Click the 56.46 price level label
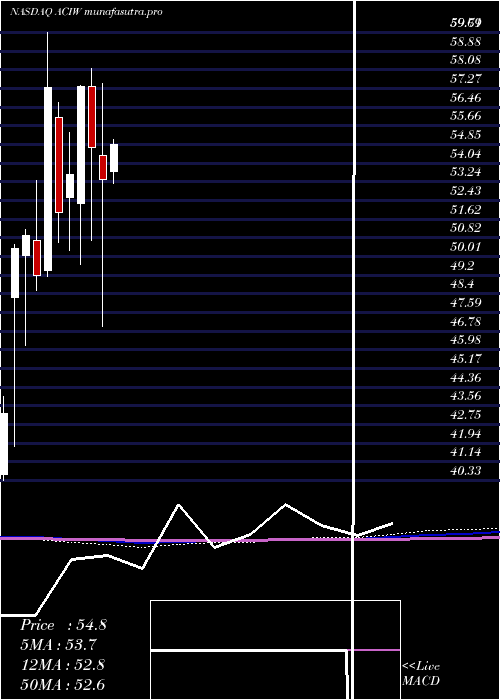Image resolution: width=500 pixels, height=700 pixels. (466, 98)
